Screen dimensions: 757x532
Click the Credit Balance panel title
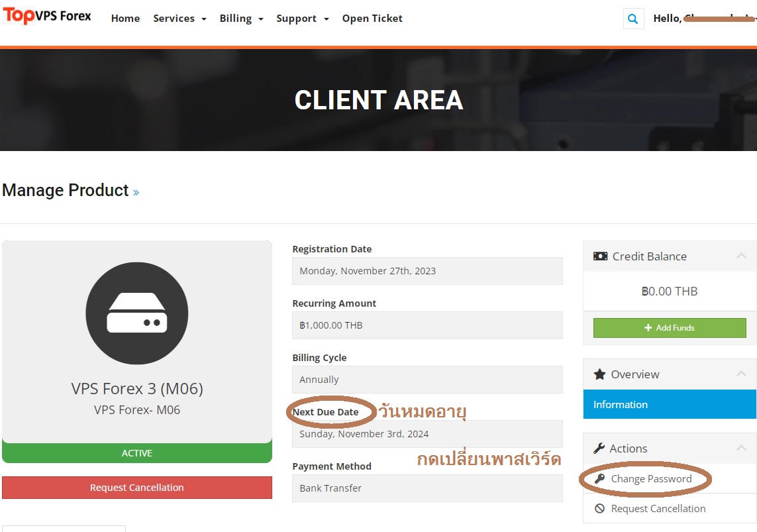click(x=649, y=256)
